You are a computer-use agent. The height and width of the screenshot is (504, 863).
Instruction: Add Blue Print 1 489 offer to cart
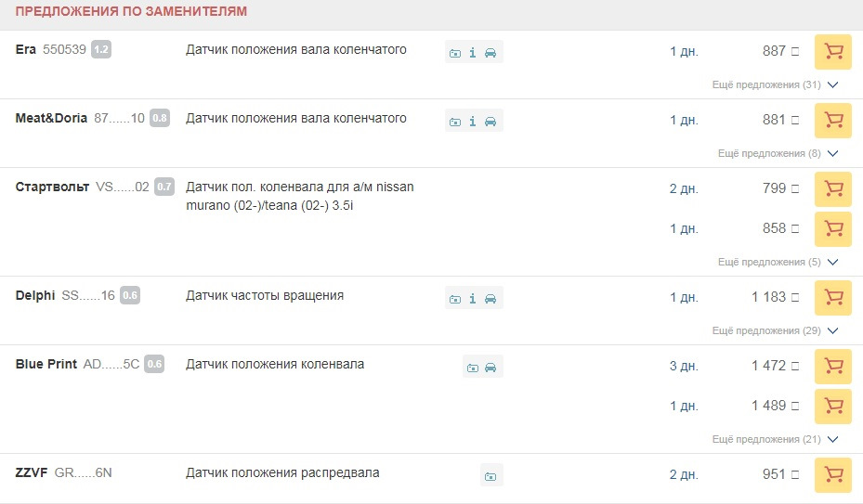(832, 406)
